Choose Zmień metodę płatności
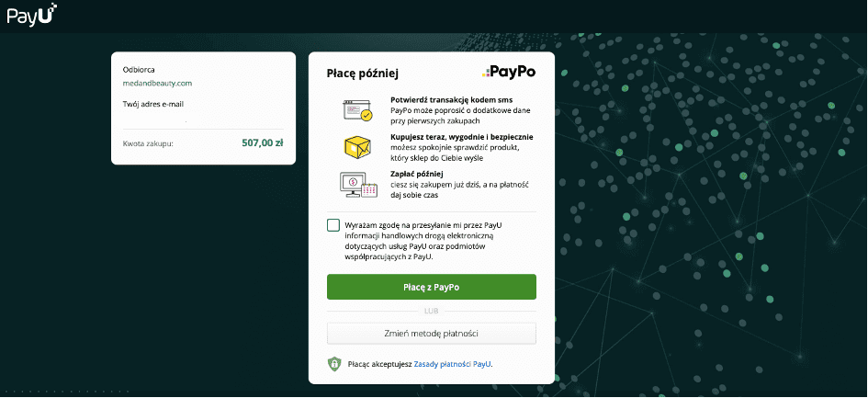 [x=431, y=333]
